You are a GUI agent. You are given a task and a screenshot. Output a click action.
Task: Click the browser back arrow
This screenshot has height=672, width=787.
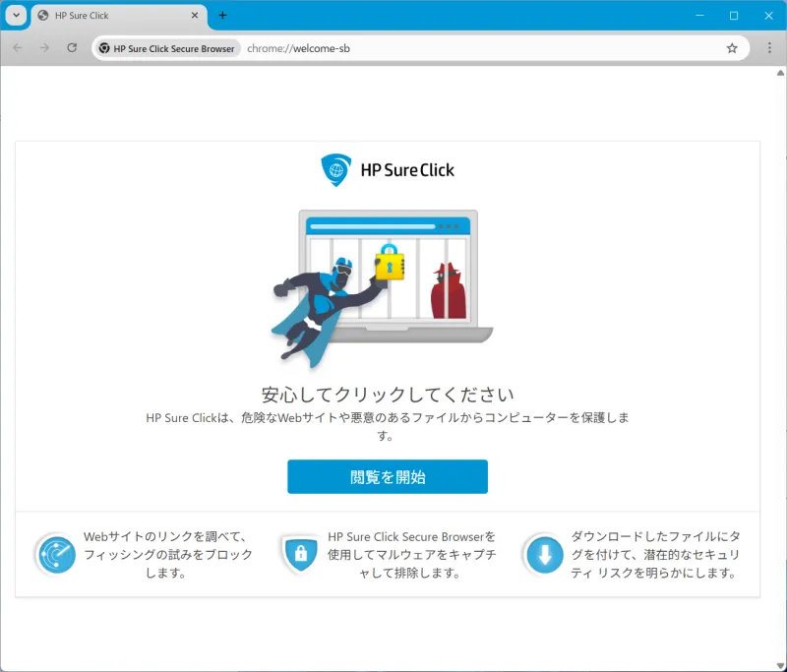(x=18, y=48)
